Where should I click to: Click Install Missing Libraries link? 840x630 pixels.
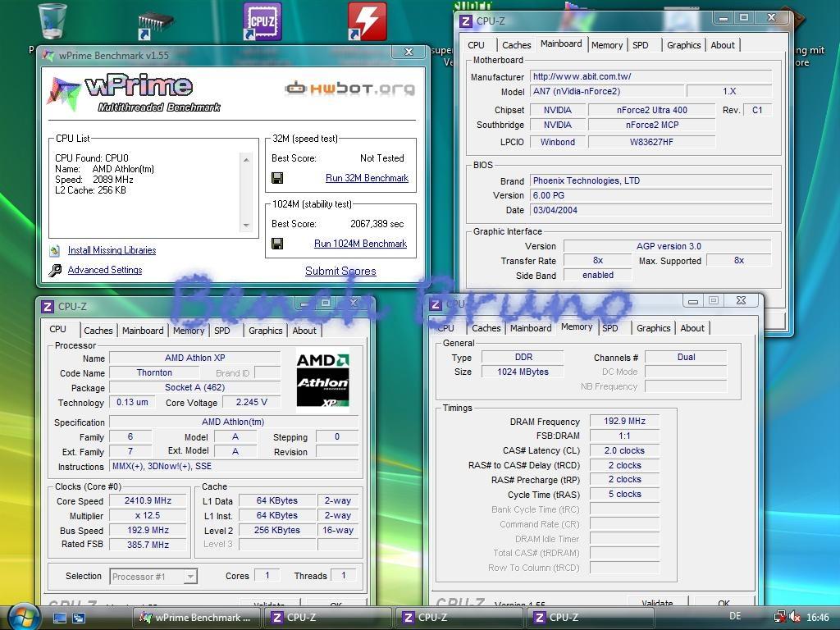[112, 250]
